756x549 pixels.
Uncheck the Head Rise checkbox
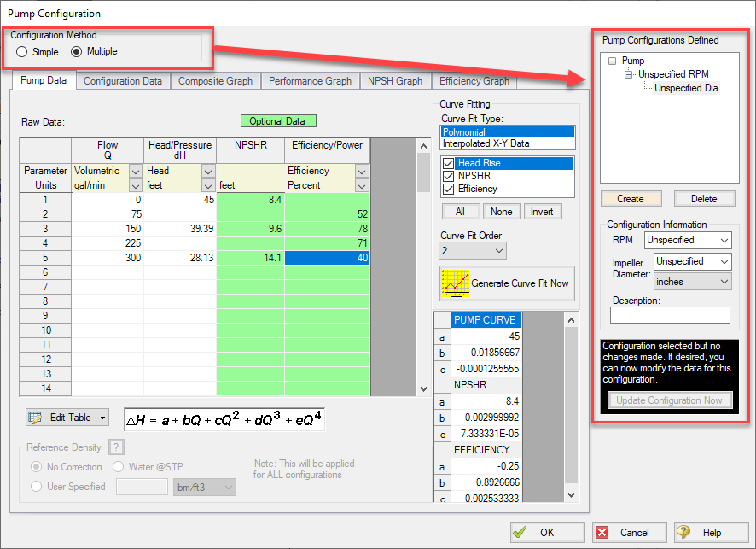click(449, 163)
